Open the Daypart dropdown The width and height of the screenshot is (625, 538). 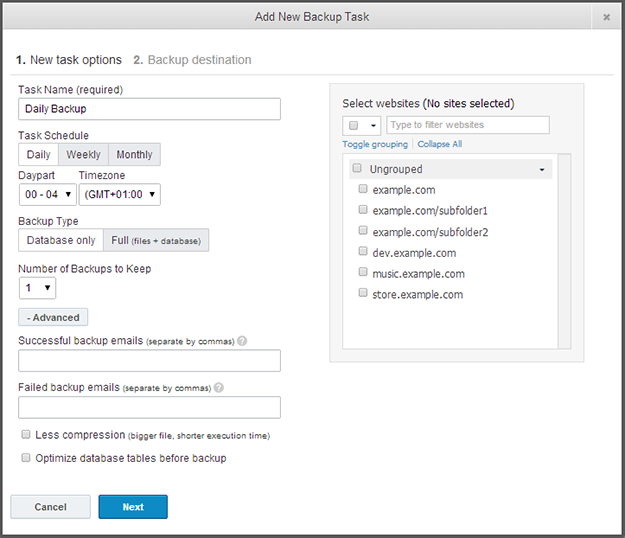(47, 195)
